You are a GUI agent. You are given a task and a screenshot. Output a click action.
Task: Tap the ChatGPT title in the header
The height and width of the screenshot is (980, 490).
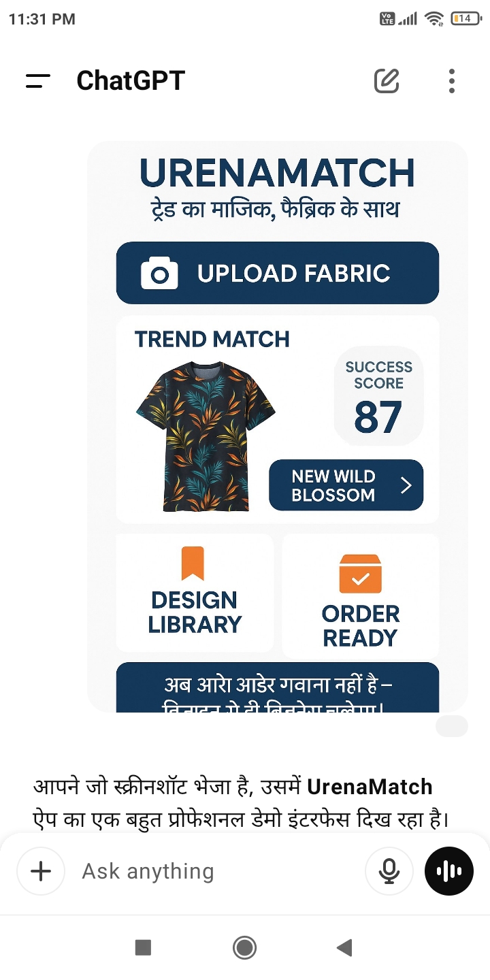pos(131,81)
